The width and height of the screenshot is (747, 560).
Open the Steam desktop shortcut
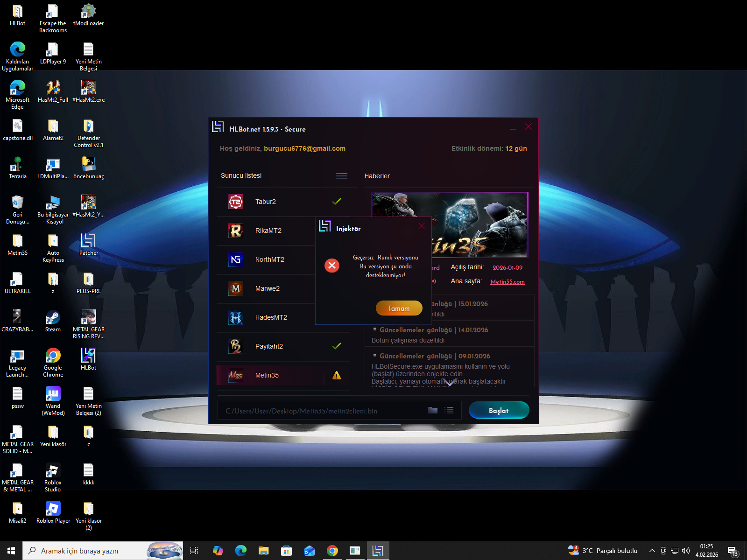(x=53, y=321)
